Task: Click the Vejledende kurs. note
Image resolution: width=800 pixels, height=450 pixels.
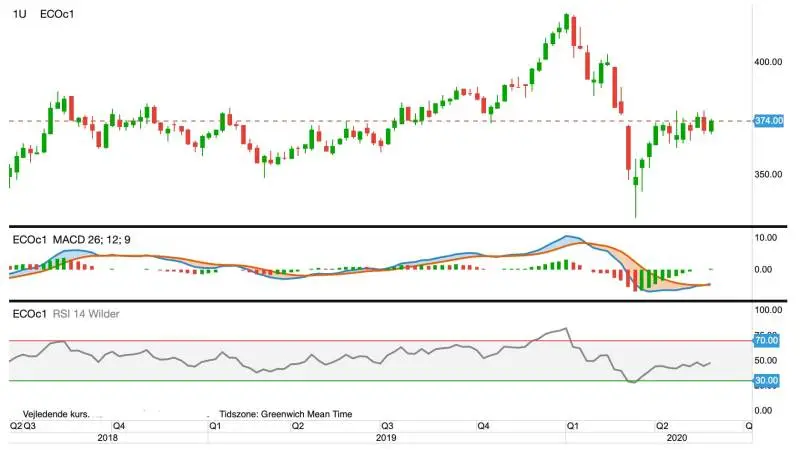Action: point(56,414)
